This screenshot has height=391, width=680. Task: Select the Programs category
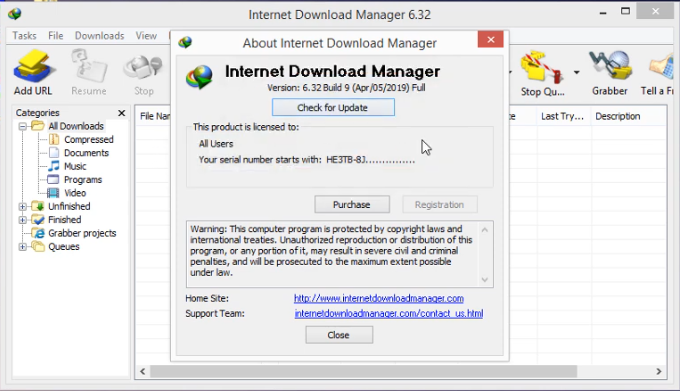83,180
